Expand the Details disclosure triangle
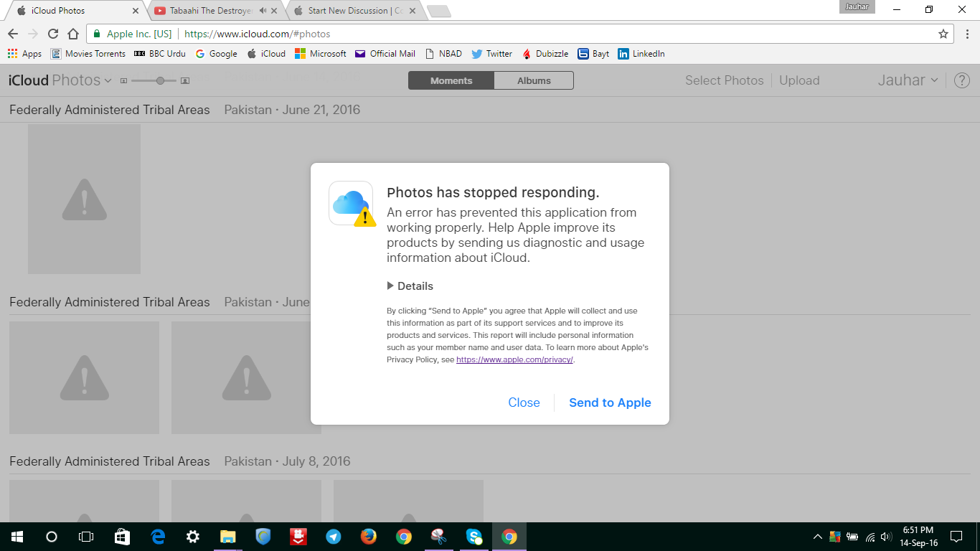This screenshot has height=551, width=980. click(x=390, y=286)
